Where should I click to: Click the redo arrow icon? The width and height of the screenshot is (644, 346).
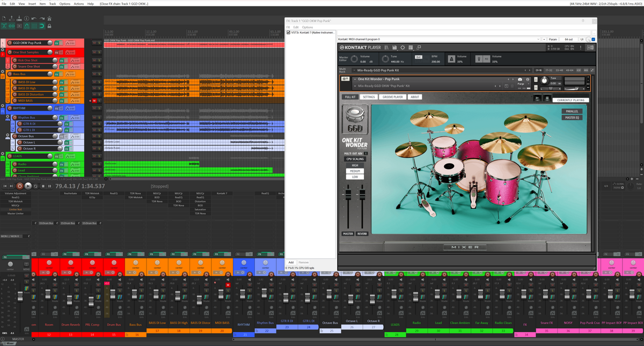(42, 18)
